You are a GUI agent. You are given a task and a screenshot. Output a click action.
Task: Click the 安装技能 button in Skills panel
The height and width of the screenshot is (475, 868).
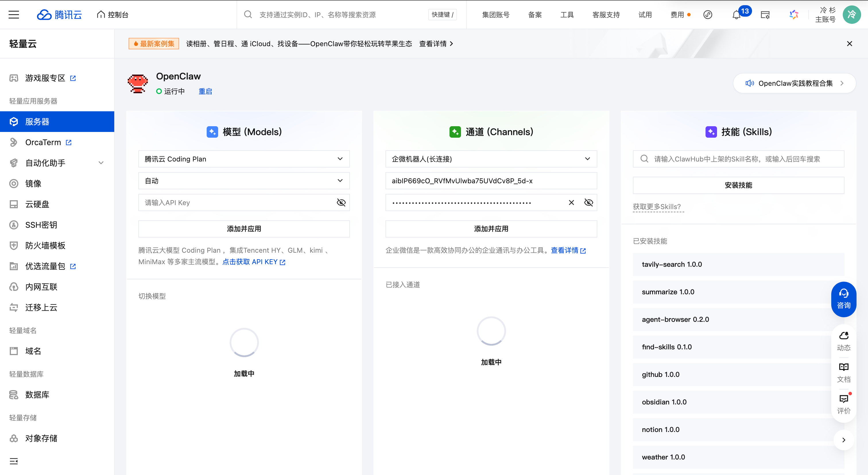738,185
